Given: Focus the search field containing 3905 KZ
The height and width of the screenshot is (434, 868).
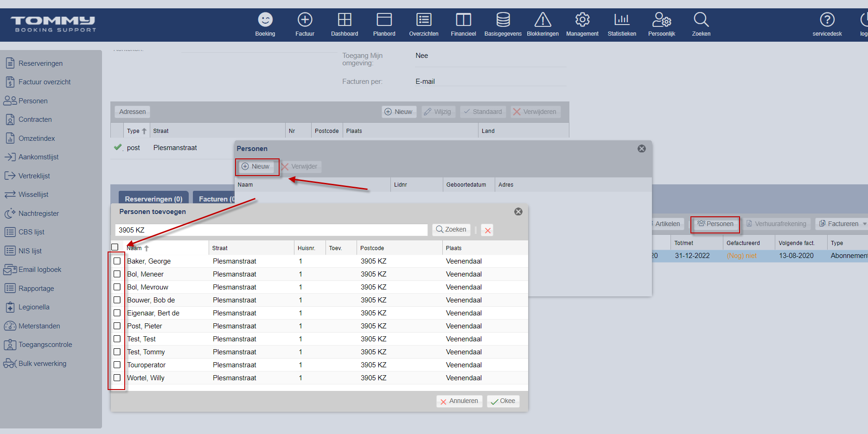Looking at the screenshot, I should [x=271, y=230].
